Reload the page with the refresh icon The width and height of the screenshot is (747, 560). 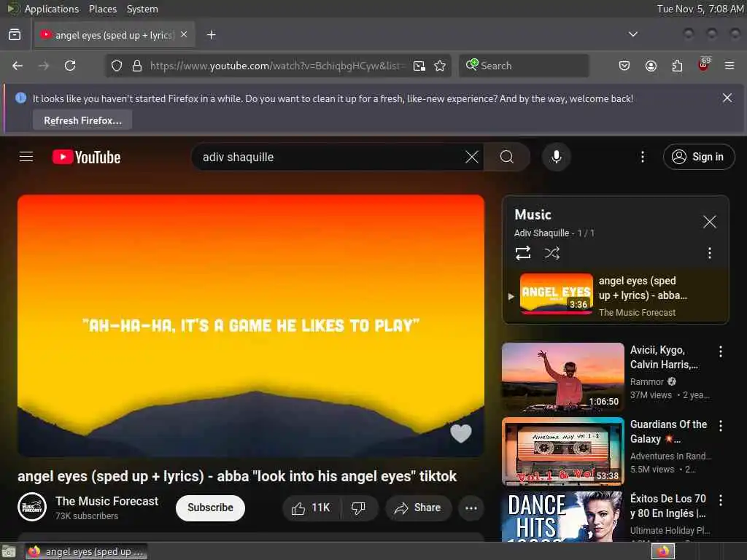pos(70,66)
